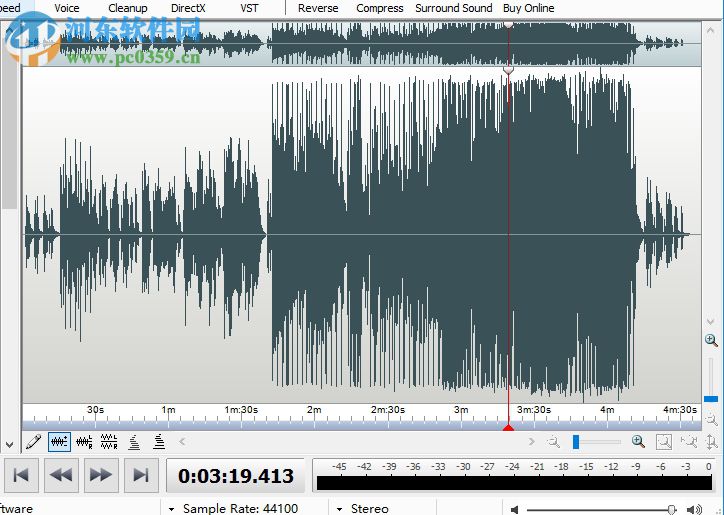Click the low volume speaker icon
Screen dimensions: 724x515
pos(514,509)
